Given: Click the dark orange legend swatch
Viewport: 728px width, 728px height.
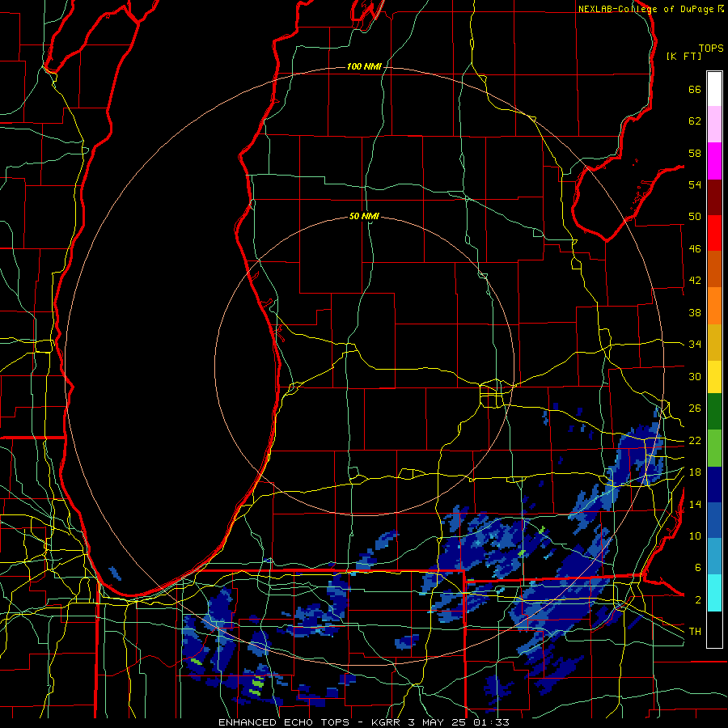Looking at the screenshot, I should coord(714,269).
